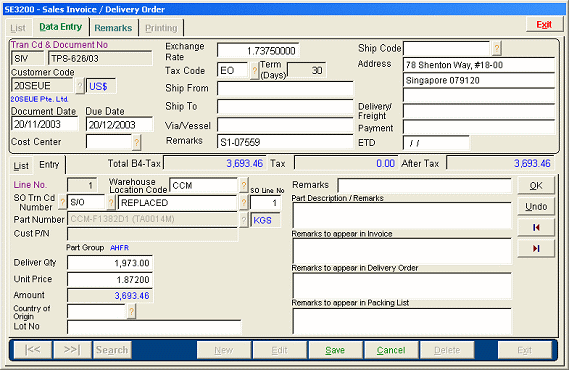The width and height of the screenshot is (569, 370).
Task: Select the Unit Price field
Action: tap(110, 280)
